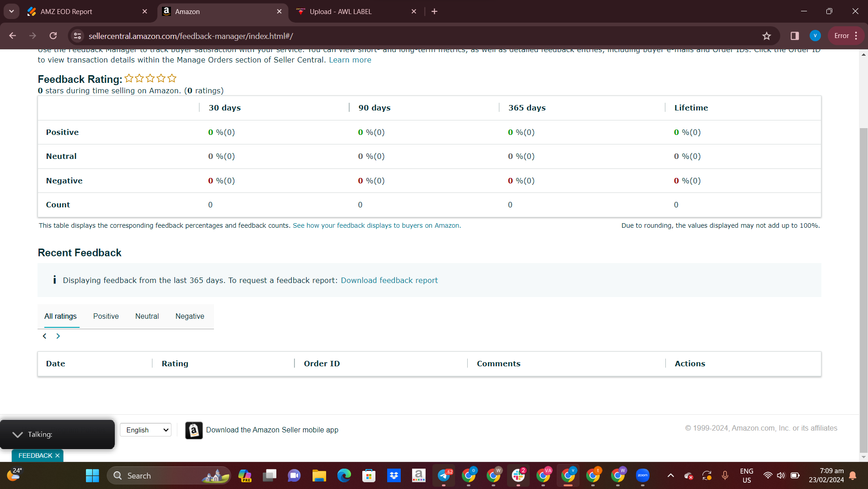
Task: Open Microsoft Store from the taskbar
Action: pyautogui.click(x=369, y=475)
